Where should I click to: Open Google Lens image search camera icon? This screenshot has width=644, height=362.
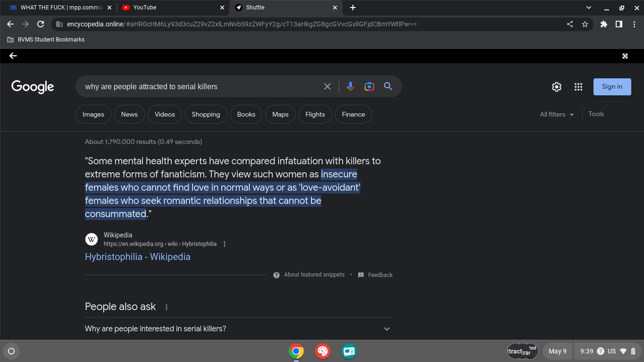tap(369, 86)
